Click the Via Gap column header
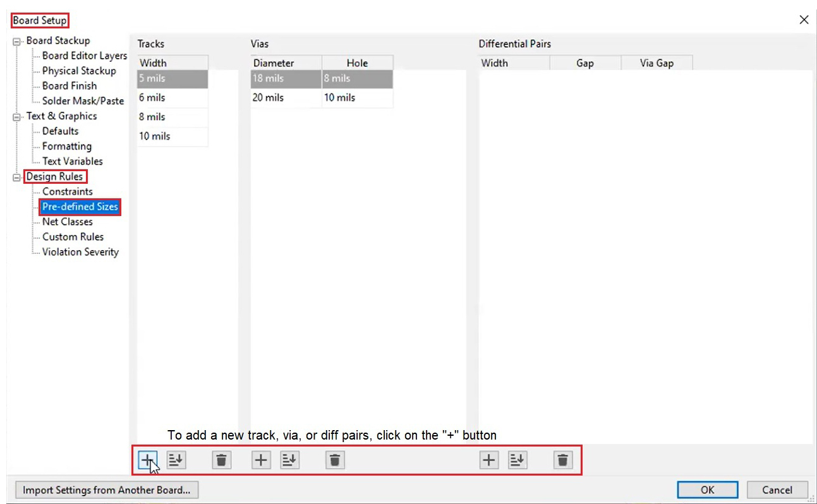This screenshot has height=504, width=817. (x=657, y=63)
